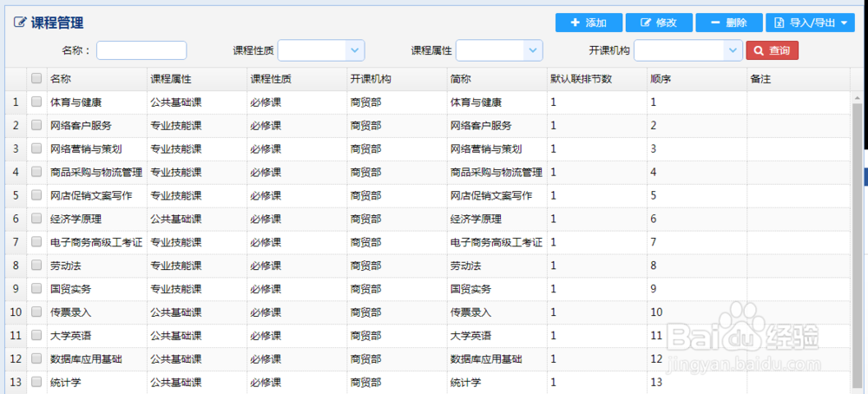Check the box for 国贸实务 row
Image resolution: width=868 pixels, height=394 pixels.
click(36, 289)
